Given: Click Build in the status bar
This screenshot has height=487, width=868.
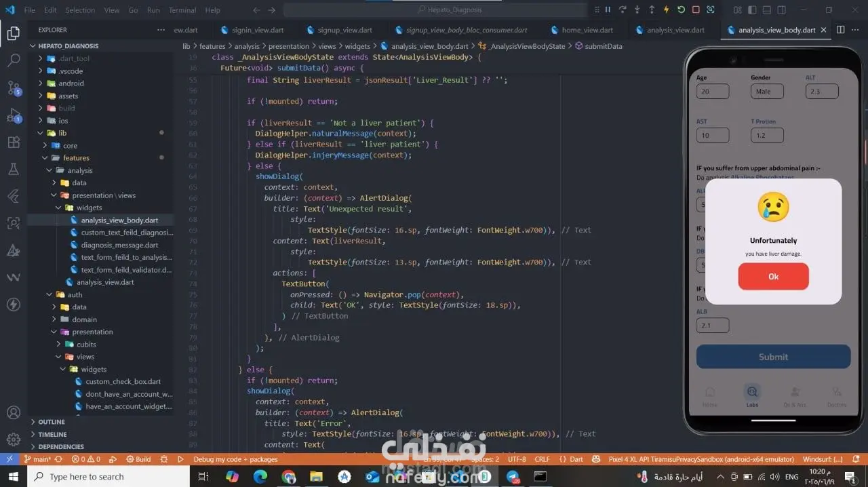Looking at the screenshot, I should coord(138,459).
